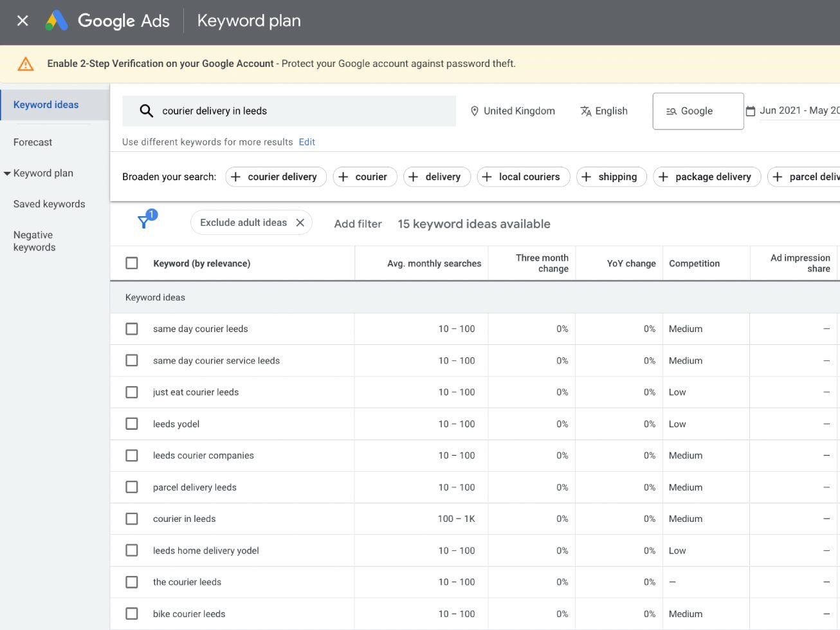
Task: Add 'courier' chip to broaden search
Action: pos(365,177)
